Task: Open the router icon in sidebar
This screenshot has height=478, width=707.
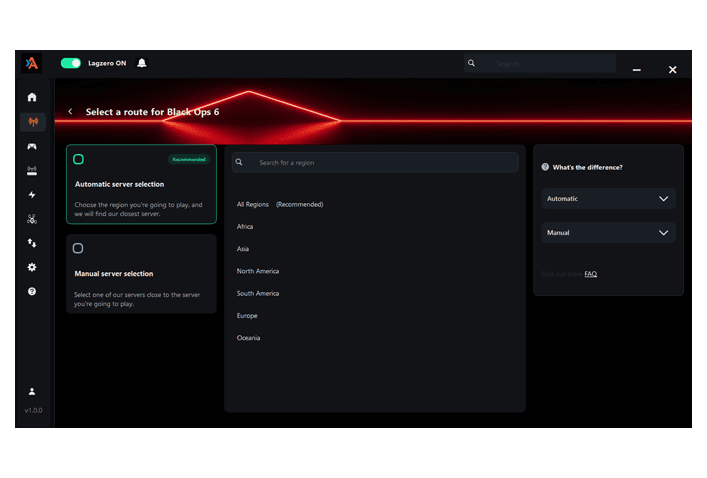Action: click(32, 171)
